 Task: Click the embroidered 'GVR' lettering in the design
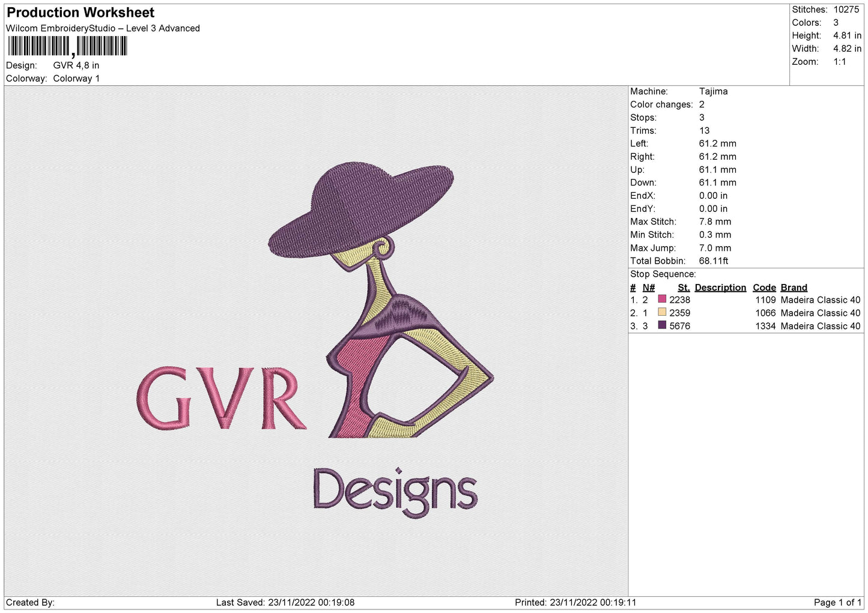(221, 397)
